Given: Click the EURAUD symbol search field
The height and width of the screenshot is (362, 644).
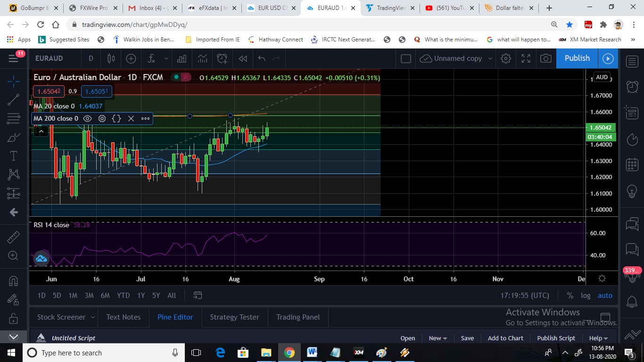Looking at the screenshot, I should coord(49,58).
